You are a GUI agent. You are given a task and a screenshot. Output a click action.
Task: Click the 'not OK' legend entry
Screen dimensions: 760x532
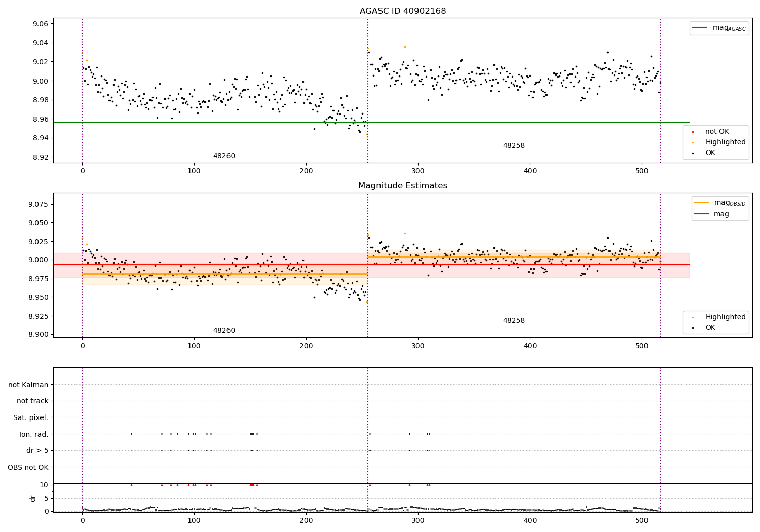point(717,132)
